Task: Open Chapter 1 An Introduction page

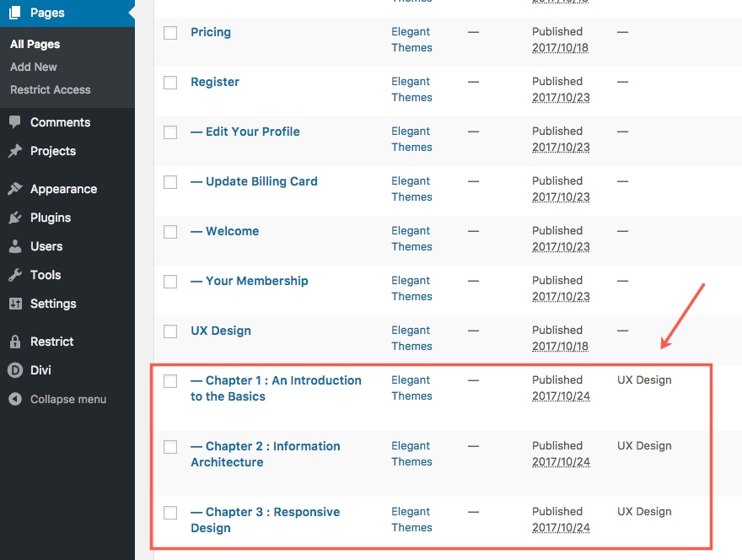Action: (x=276, y=388)
